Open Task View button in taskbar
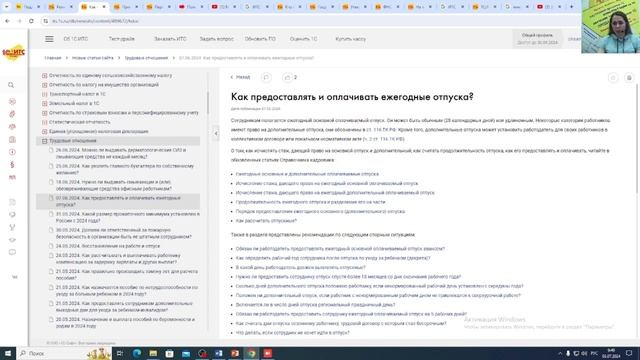The width and height of the screenshot is (640, 360). pyautogui.click(x=120, y=353)
